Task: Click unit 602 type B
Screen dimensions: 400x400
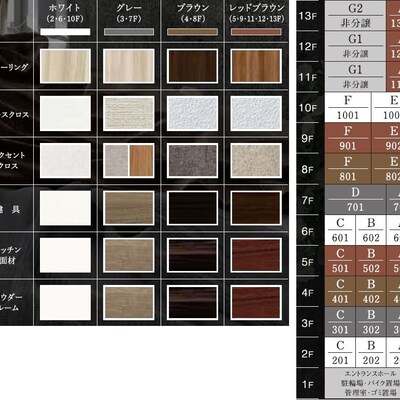Action: (x=371, y=230)
